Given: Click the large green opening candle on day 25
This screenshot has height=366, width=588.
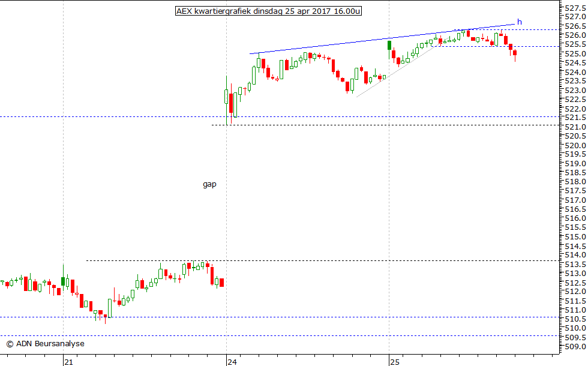Looking at the screenshot, I should coord(389,46).
